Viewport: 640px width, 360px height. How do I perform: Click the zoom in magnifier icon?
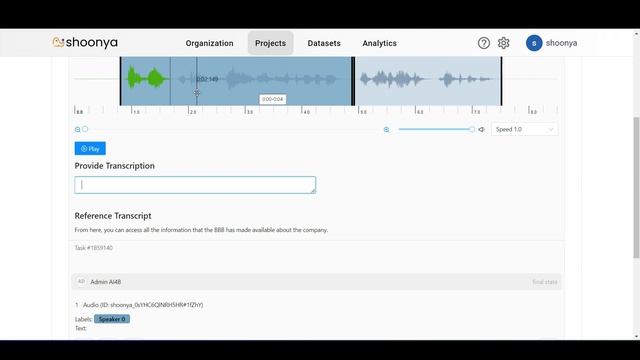pyautogui.click(x=387, y=129)
